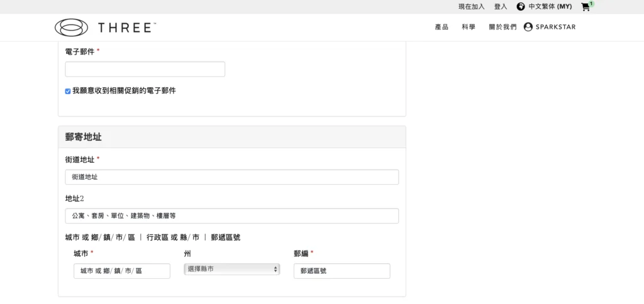Click the 州 field label
The image size is (644, 304).
tap(187, 254)
